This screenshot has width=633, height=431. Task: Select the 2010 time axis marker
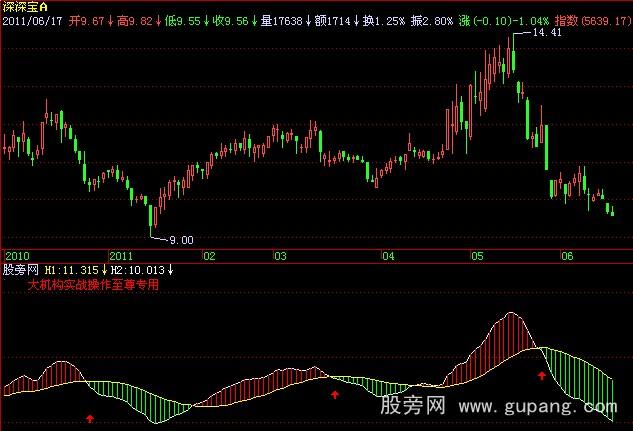[17, 256]
